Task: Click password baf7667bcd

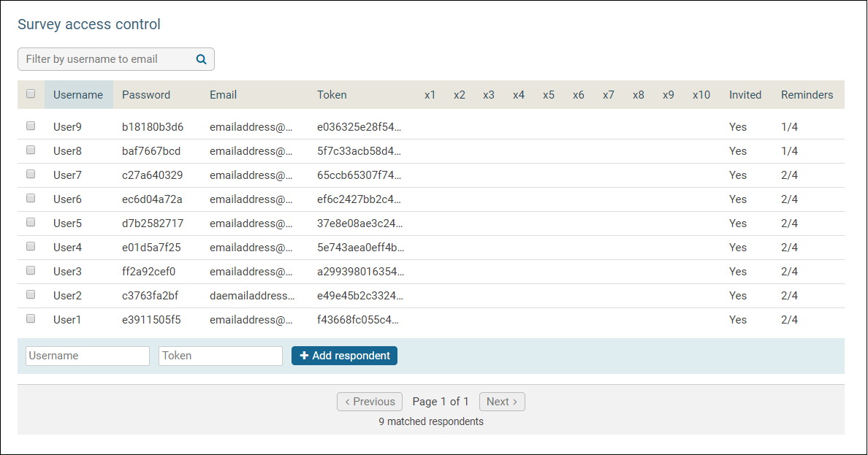Action: pyautogui.click(x=151, y=151)
